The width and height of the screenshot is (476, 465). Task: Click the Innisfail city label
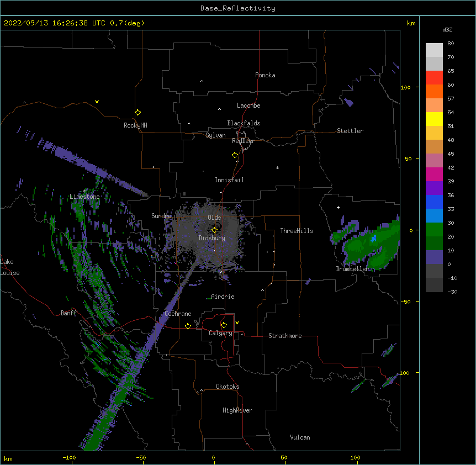[x=229, y=180]
